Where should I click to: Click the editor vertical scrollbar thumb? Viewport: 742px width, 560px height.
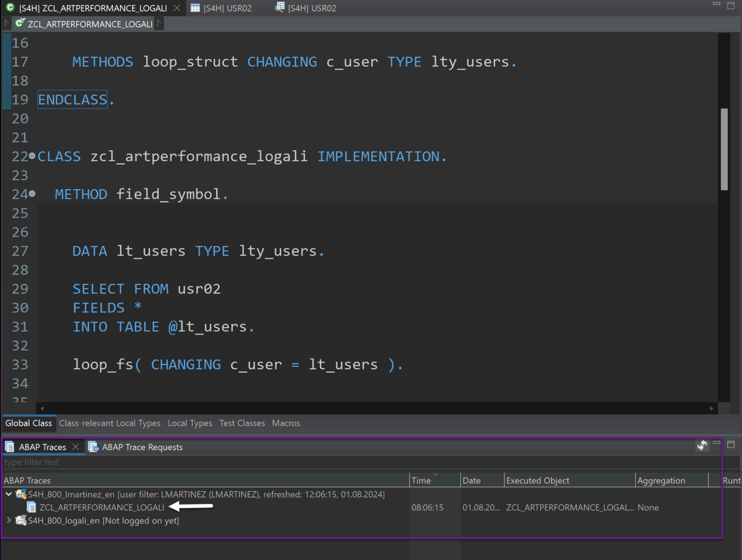[724, 149]
